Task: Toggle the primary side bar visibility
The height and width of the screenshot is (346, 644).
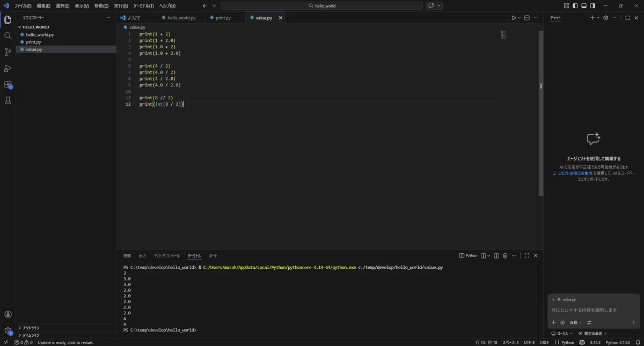Action: pyautogui.click(x=575, y=6)
